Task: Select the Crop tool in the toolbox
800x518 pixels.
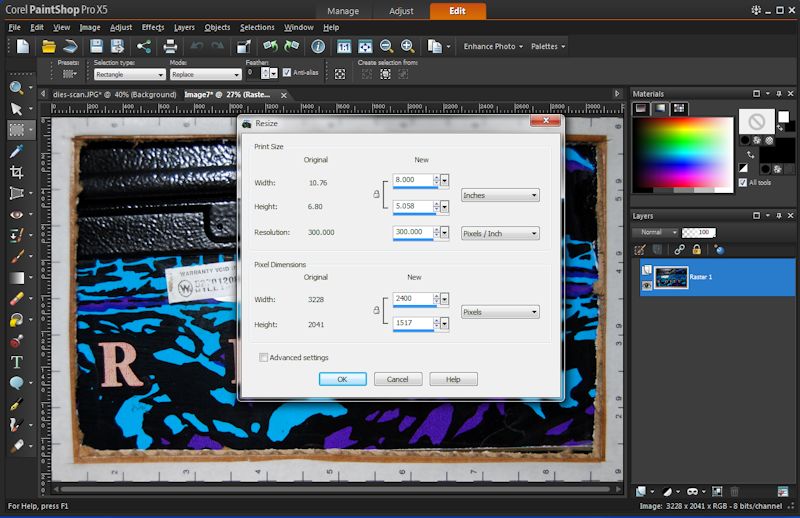Action: (16, 172)
